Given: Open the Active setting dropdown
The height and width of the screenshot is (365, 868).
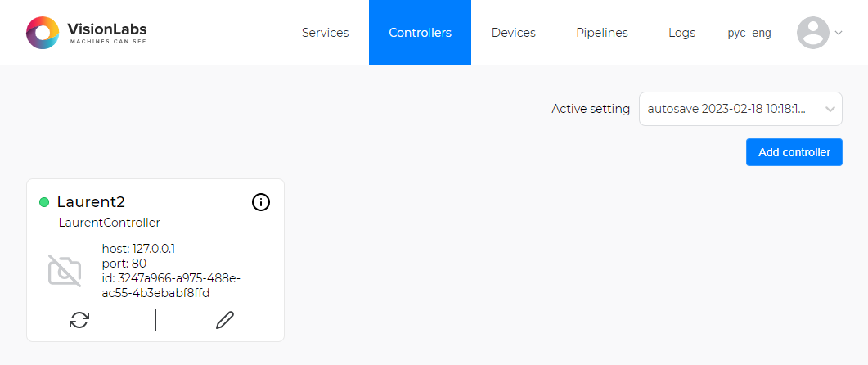Looking at the screenshot, I should tap(740, 109).
